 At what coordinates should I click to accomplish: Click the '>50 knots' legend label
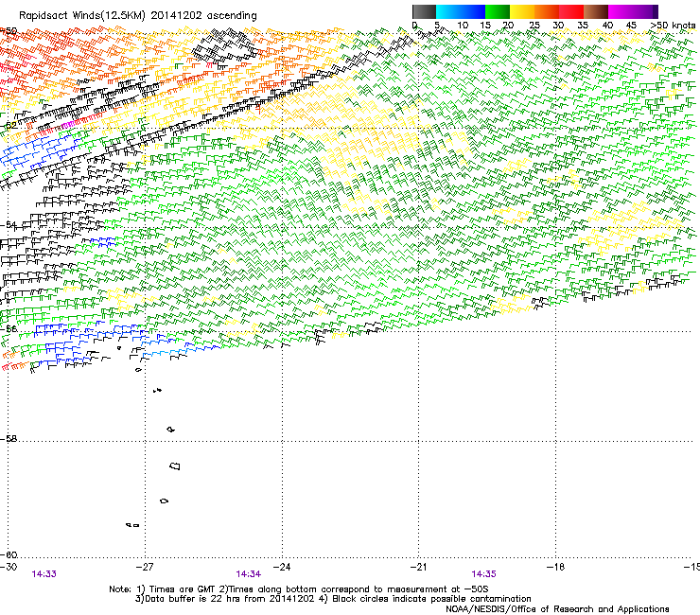click(674, 26)
